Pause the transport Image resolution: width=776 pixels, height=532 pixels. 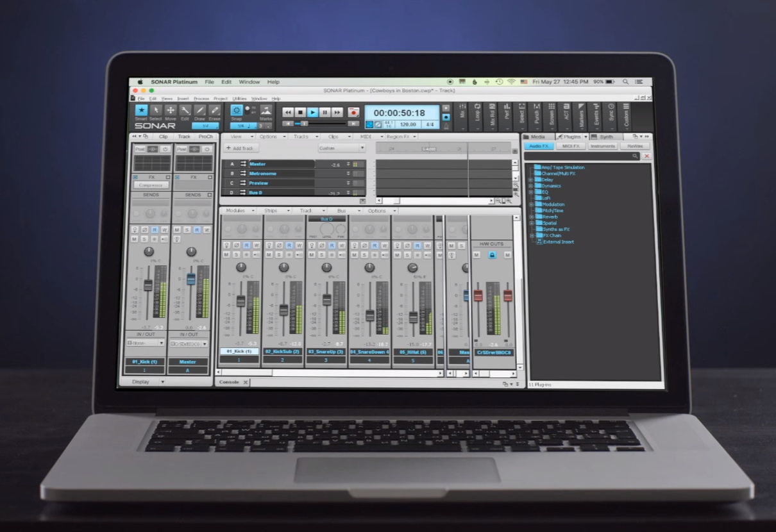[325, 112]
